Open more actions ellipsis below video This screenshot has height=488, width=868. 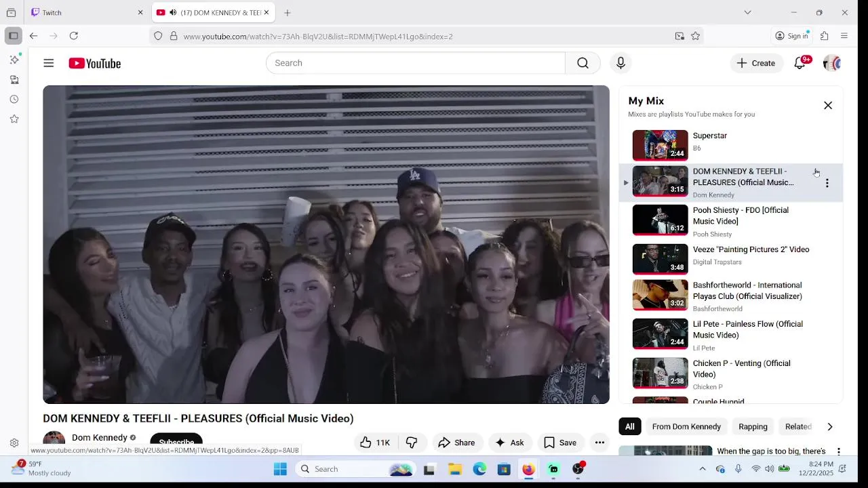tap(599, 443)
